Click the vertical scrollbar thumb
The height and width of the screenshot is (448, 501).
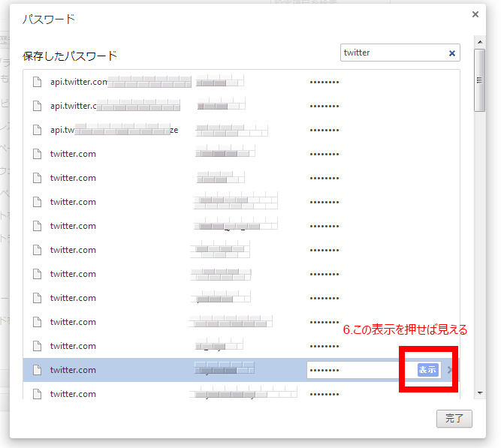pyautogui.click(x=479, y=80)
